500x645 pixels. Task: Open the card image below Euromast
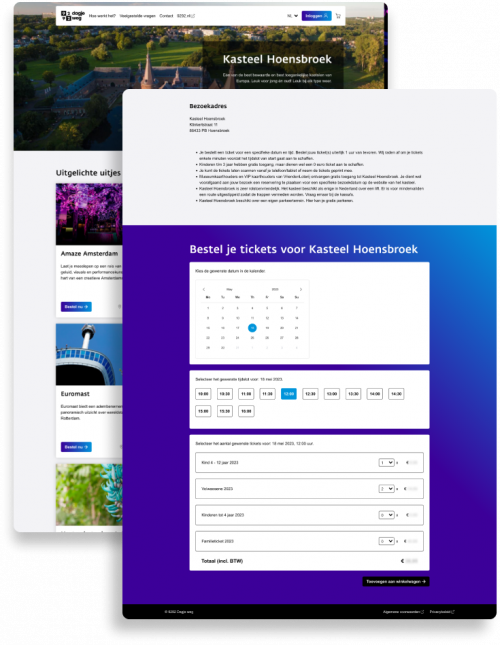click(89, 494)
